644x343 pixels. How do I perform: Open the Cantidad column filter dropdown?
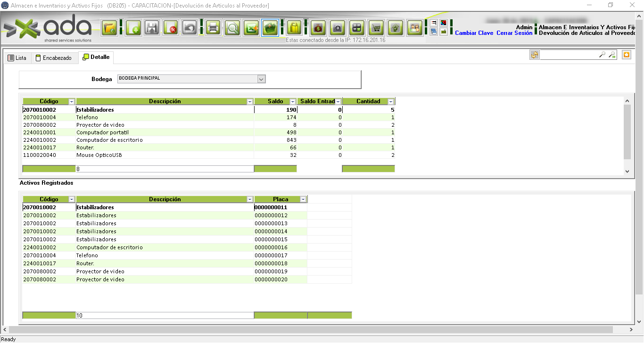391,102
